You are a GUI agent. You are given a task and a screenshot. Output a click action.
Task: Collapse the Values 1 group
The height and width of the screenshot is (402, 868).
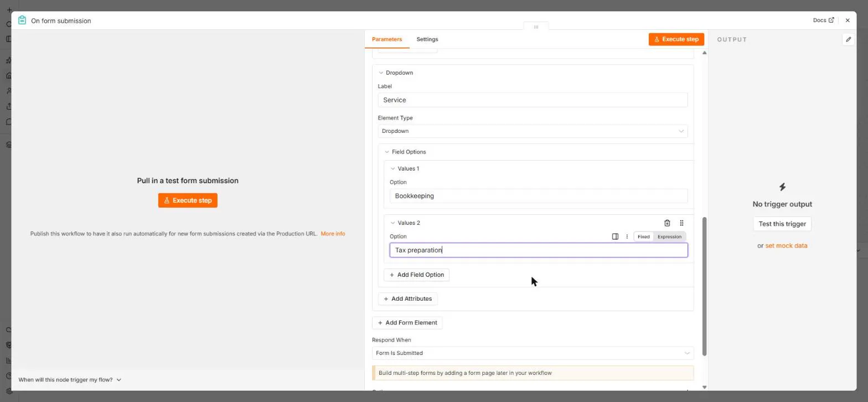pos(393,168)
